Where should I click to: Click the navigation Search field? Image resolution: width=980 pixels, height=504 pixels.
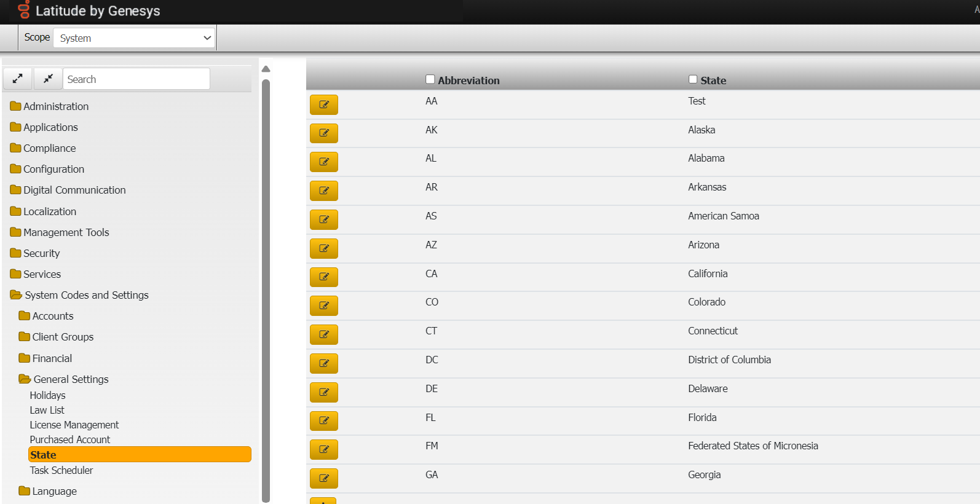[136, 79]
